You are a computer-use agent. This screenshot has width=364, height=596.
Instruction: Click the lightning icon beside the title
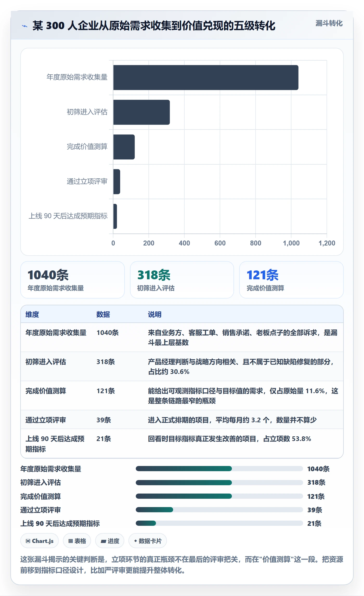click(25, 26)
